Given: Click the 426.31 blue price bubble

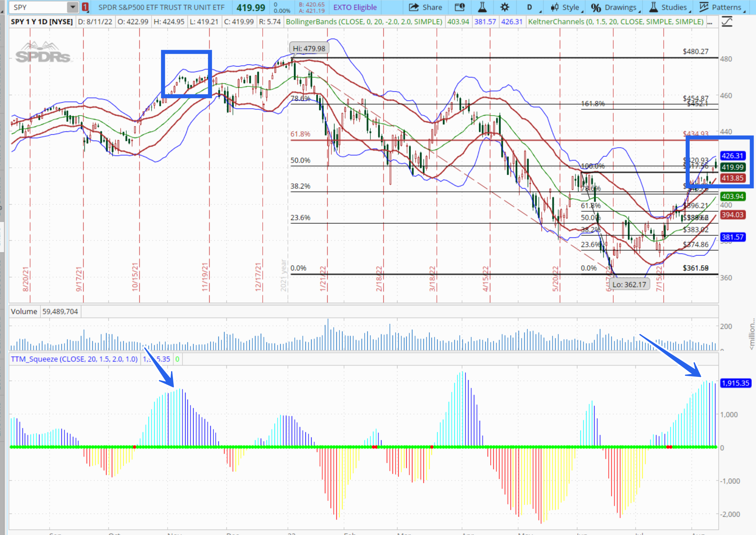Looking at the screenshot, I should point(732,156).
